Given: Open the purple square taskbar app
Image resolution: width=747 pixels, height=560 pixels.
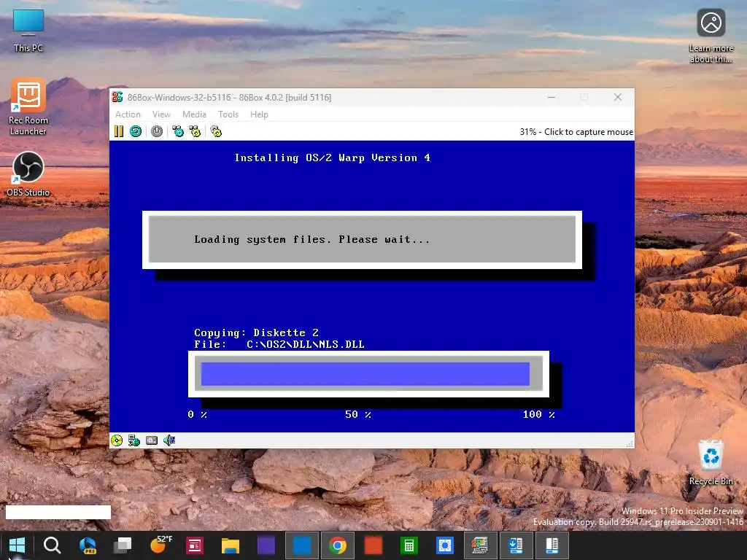Looking at the screenshot, I should point(266,545).
